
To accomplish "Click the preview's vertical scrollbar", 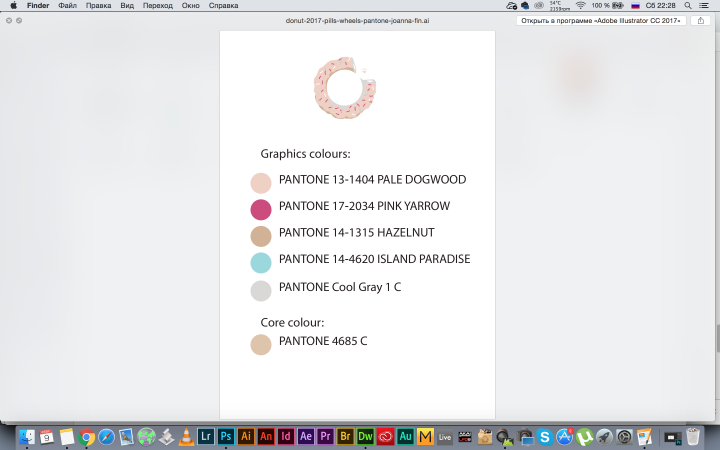I will (x=717, y=338).
